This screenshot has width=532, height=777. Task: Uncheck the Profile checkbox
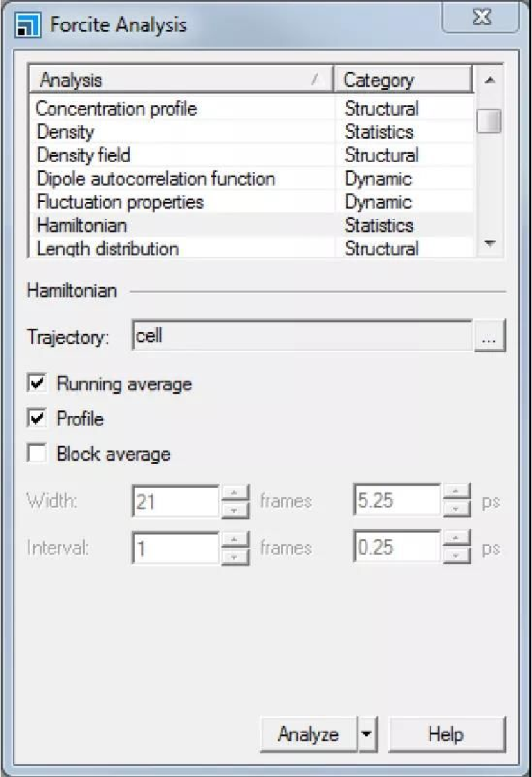coord(37,419)
